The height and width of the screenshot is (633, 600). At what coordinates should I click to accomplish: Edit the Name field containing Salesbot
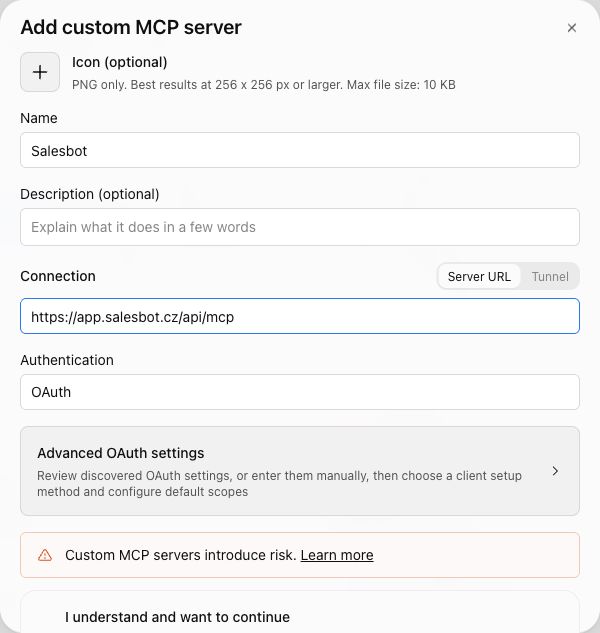click(x=300, y=150)
